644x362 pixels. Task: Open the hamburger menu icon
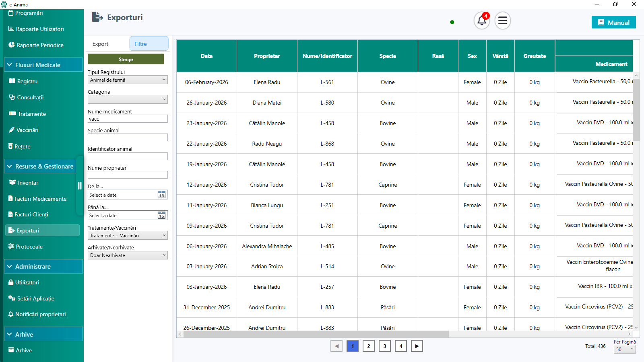tap(503, 21)
